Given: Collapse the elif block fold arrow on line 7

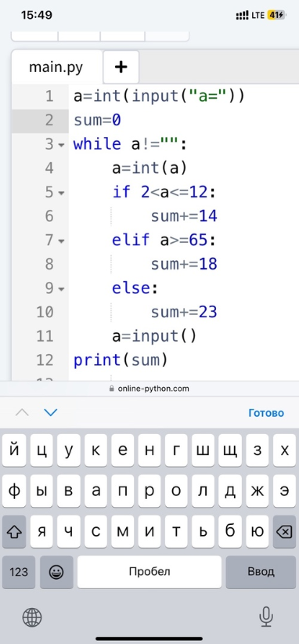Looking at the screenshot, I should coord(61,241).
